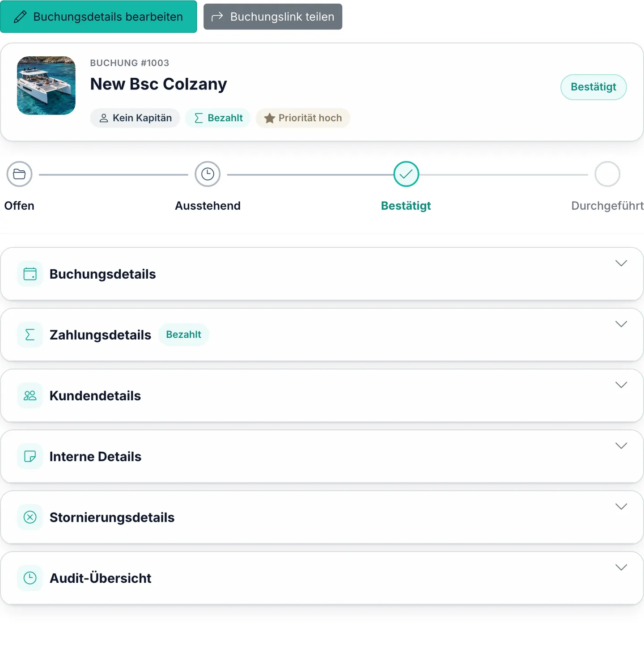This screenshot has height=670, width=644.
Task: Click the checkmark icon for the Bestätigt step
Action: [406, 174]
